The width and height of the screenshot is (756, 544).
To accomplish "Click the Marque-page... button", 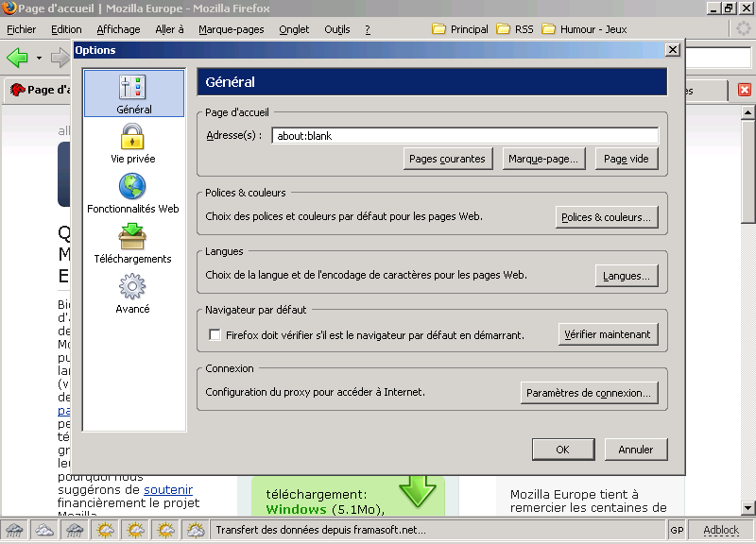I will coord(543,159).
